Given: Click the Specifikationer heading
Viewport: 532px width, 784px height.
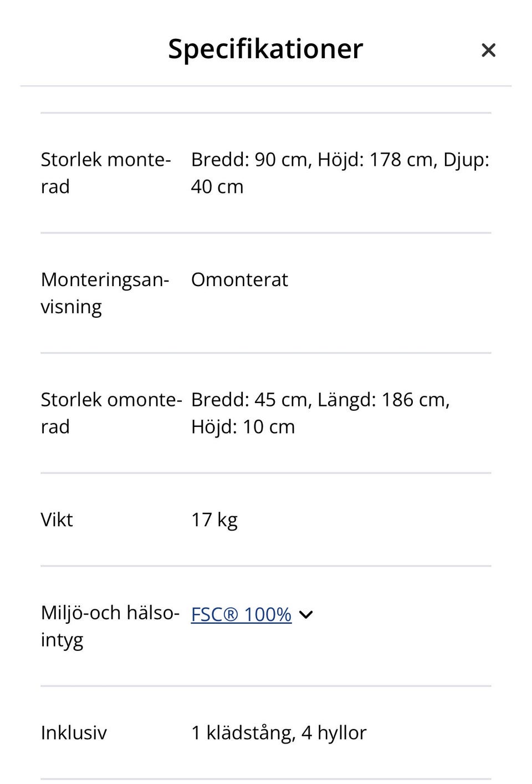Looking at the screenshot, I should [x=265, y=49].
